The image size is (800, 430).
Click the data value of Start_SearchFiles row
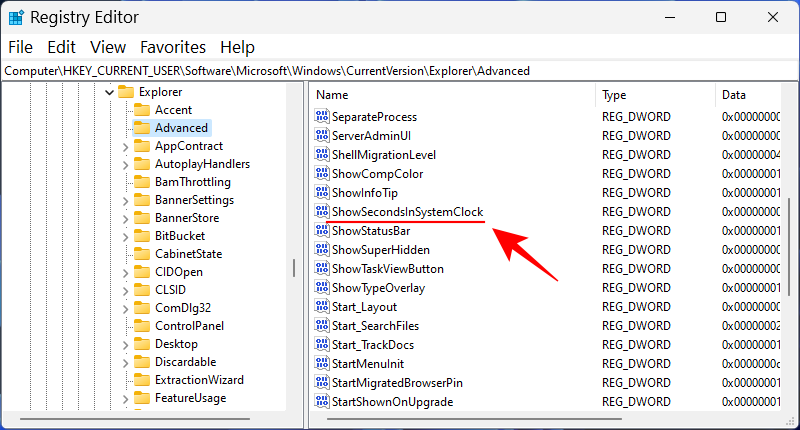751,326
